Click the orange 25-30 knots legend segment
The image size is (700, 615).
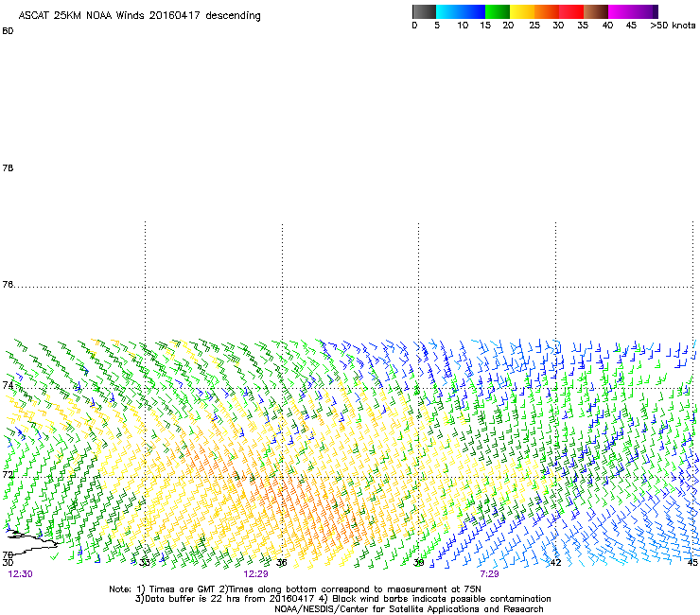(547, 11)
